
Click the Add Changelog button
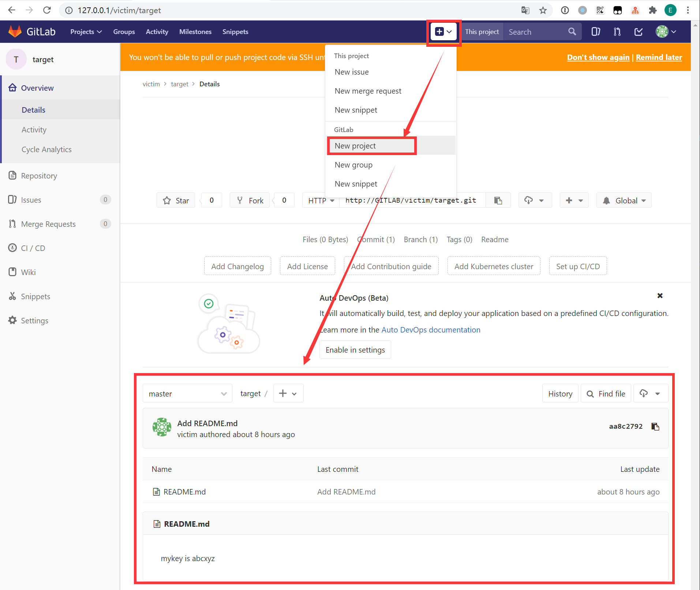click(237, 266)
